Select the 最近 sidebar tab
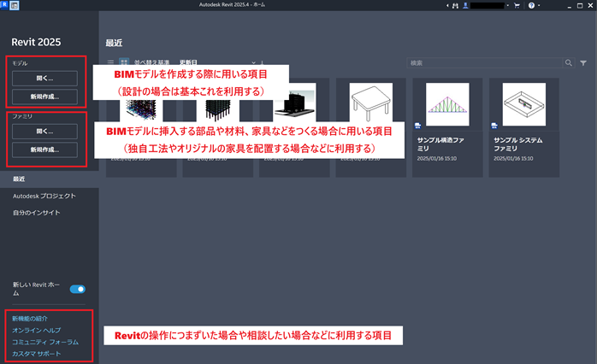 [50, 179]
